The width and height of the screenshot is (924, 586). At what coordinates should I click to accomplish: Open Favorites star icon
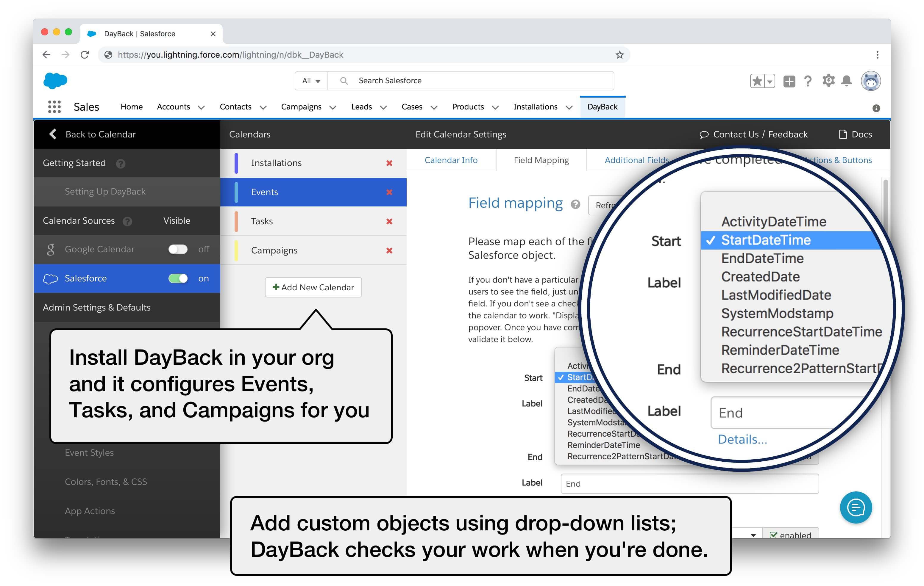(x=757, y=81)
